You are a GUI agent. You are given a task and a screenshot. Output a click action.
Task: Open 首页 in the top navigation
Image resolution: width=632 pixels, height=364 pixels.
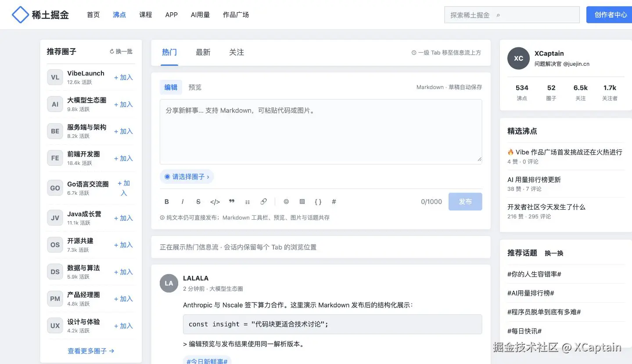(93, 15)
